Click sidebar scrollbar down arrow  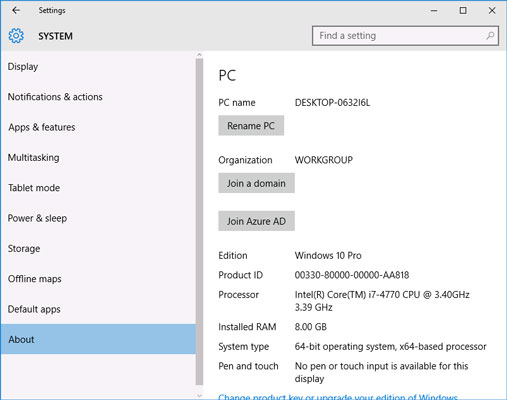(199, 396)
